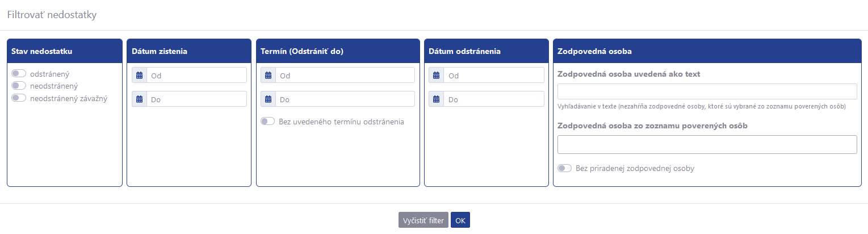Open calendar icon for Termín Do field

click(269, 99)
